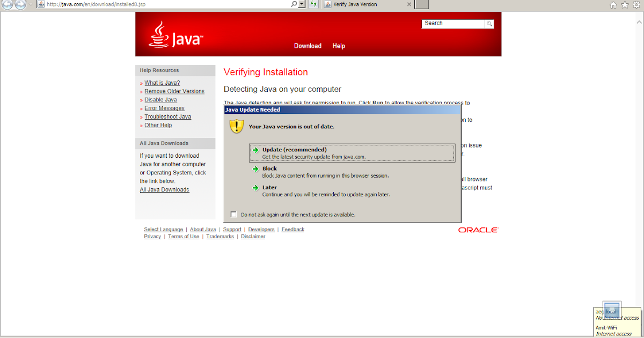Click the browser Forward arrow button
Image resolution: width=644 pixels, height=338 pixels.
point(20,4)
